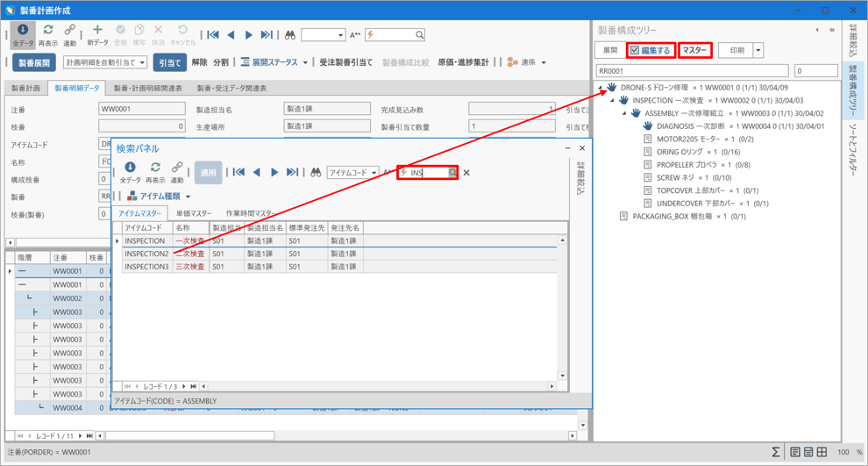Image resolution: width=868 pixels, height=466 pixels.
Task: Open the 印刷 dropdown arrow
Action: [x=758, y=51]
